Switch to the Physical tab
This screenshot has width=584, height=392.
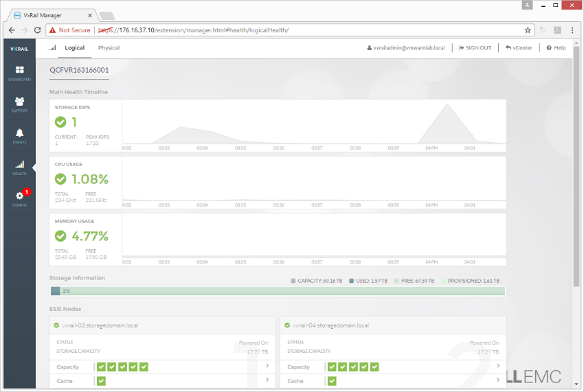pyautogui.click(x=109, y=47)
